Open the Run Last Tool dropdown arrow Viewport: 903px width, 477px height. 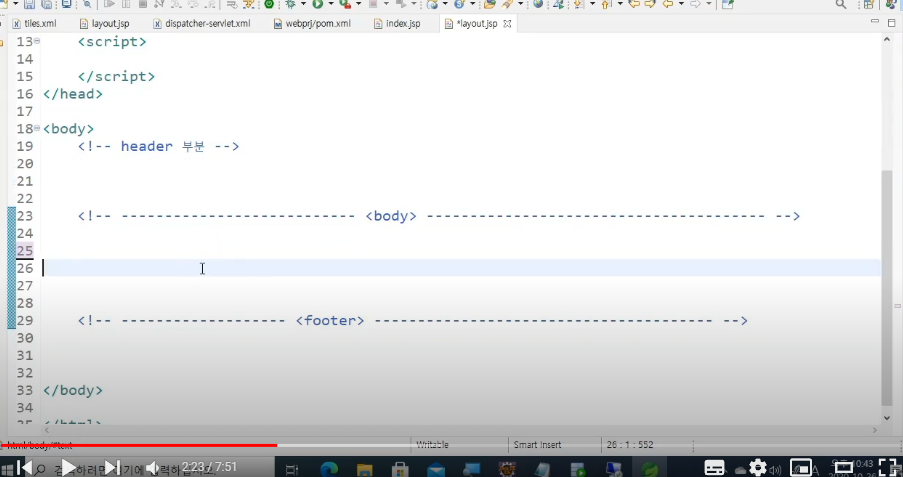click(x=358, y=5)
